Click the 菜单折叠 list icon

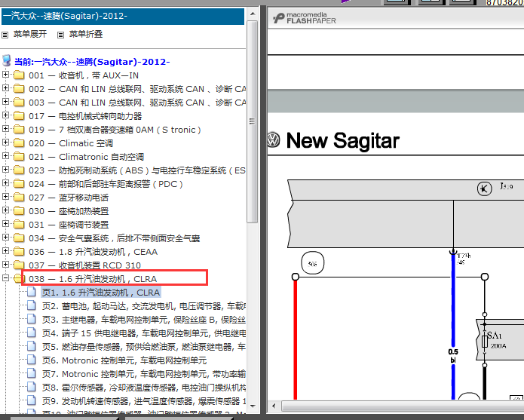click(x=60, y=35)
